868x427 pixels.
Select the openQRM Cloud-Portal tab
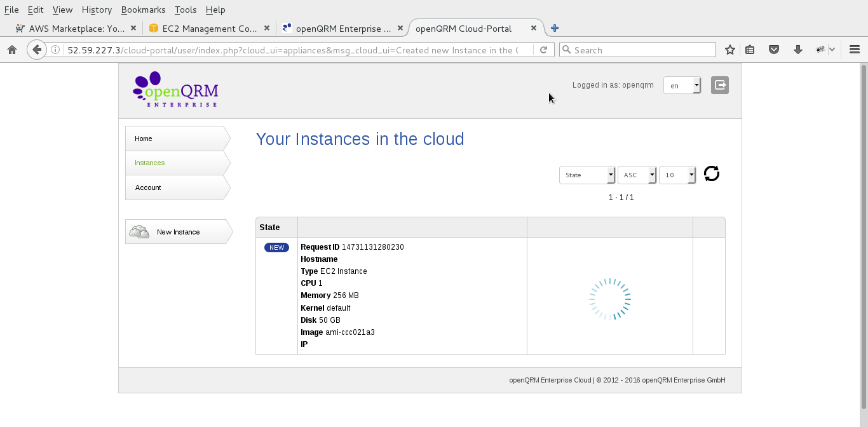477,28
